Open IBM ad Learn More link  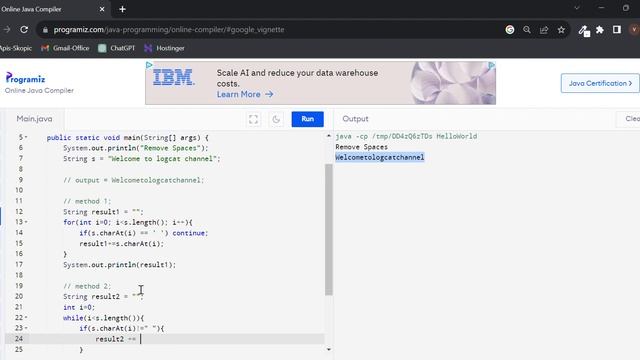click(x=244, y=94)
